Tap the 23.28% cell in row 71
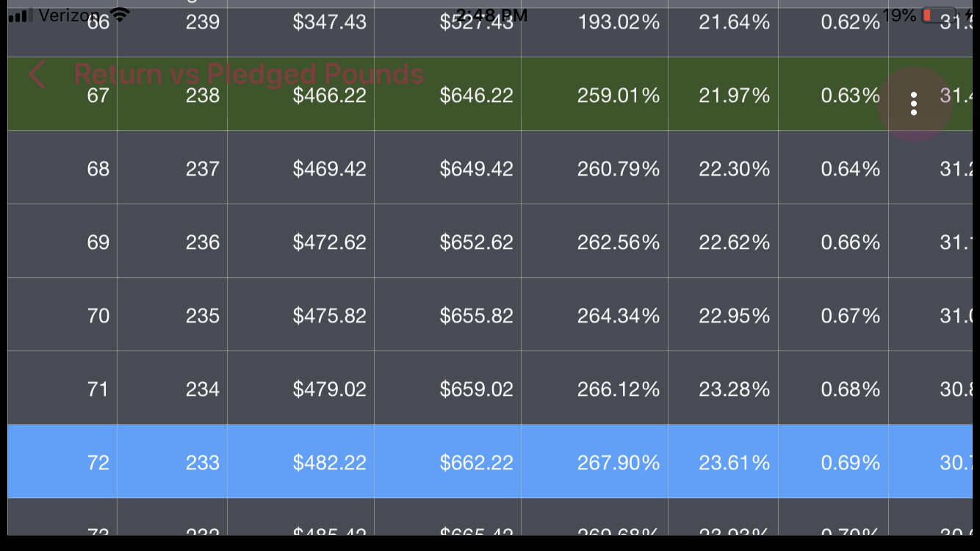Viewport: 980px width, 551px height. click(734, 389)
